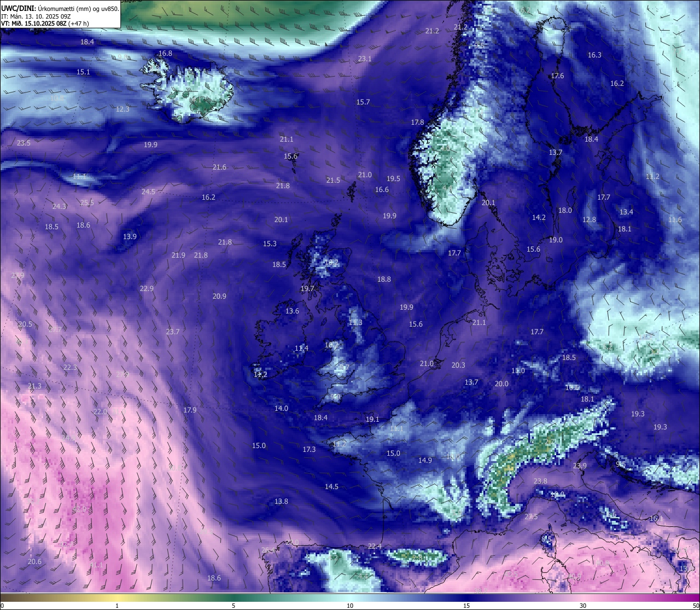700x610 pixels.
Task: Click the 23.8 value label
Action: pos(540,481)
